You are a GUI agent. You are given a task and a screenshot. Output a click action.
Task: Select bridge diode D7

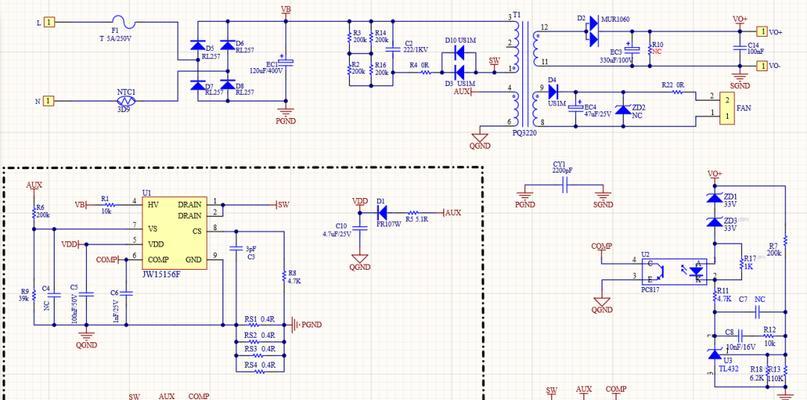point(198,85)
